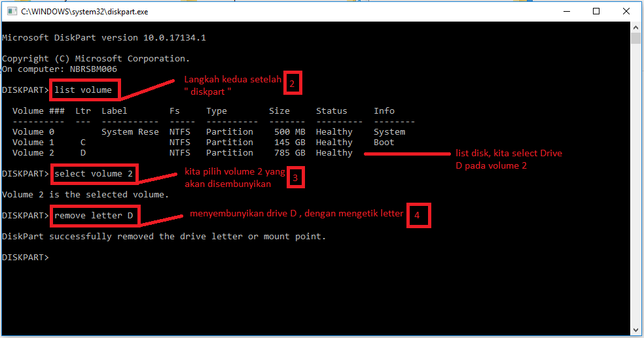
Task: Maximize the diskpart.exe window
Action: pyautogui.click(x=596, y=12)
